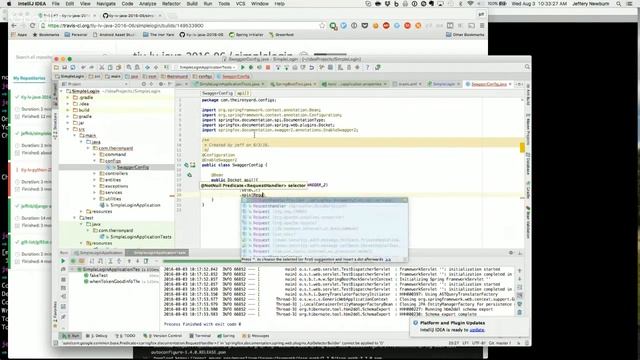Reload the Travis CI page in Chrome

coord(32,26)
